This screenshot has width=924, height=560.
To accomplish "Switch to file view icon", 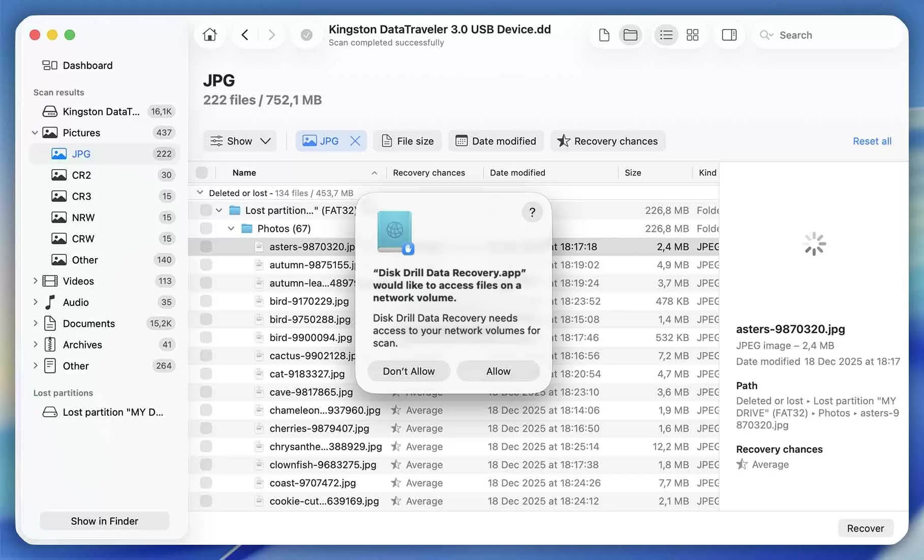I will 604,35.
